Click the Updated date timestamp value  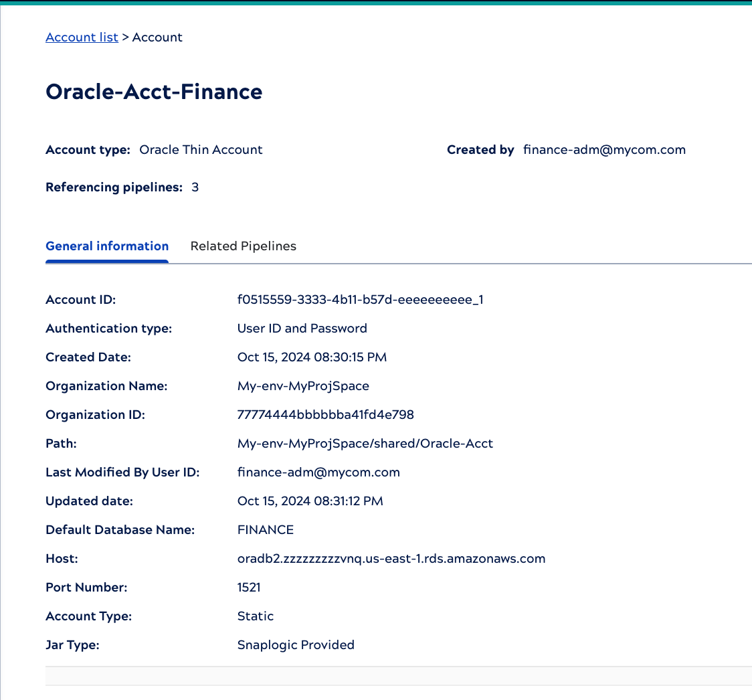tap(310, 501)
